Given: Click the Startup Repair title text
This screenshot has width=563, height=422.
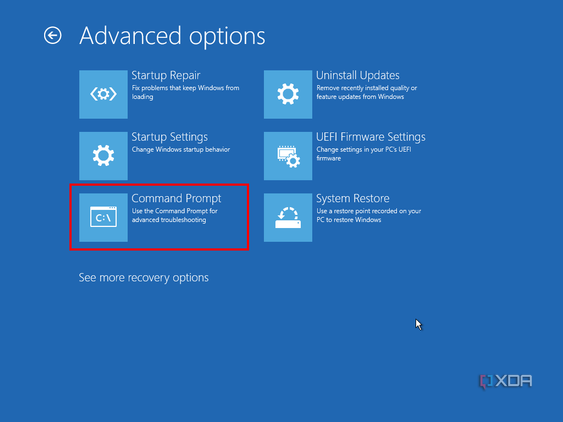Looking at the screenshot, I should [166, 75].
